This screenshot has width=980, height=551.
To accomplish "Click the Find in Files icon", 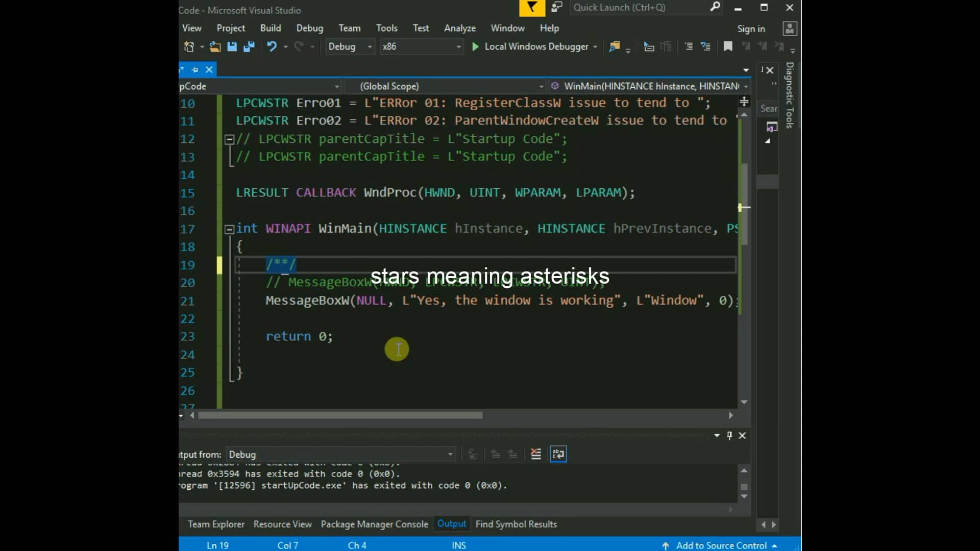I will pyautogui.click(x=615, y=46).
